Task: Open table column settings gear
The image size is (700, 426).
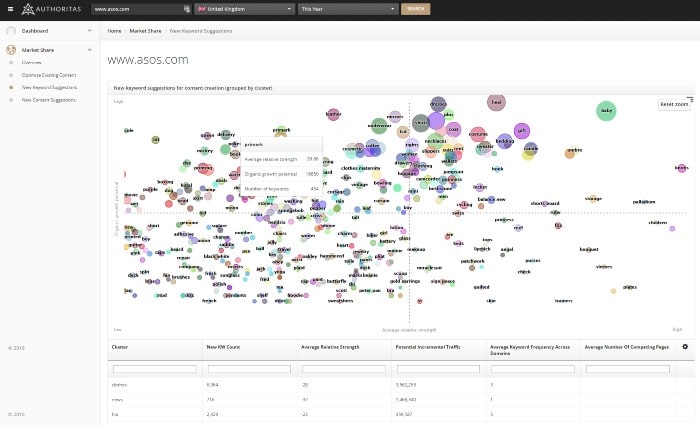Action: (x=685, y=347)
